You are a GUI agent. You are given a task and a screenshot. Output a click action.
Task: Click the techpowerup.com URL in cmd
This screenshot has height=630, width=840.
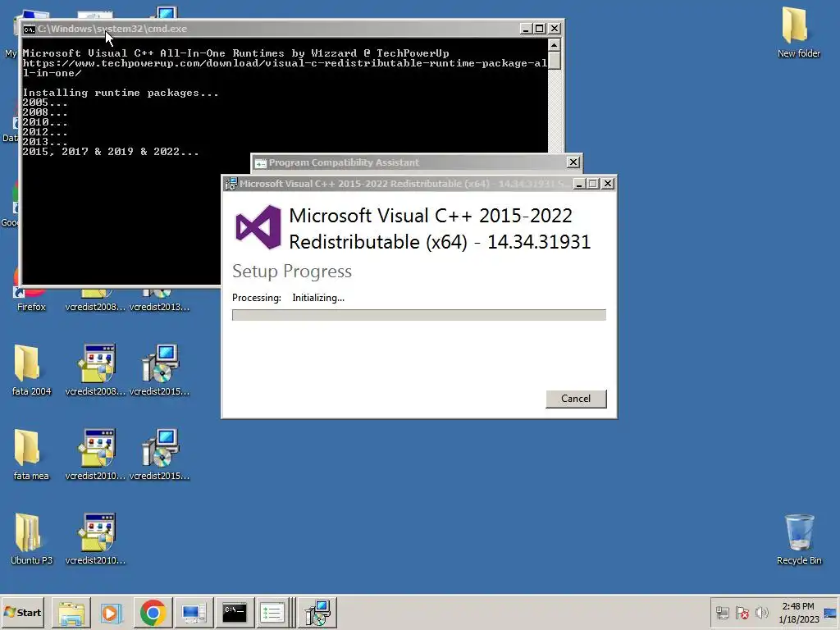coord(285,68)
